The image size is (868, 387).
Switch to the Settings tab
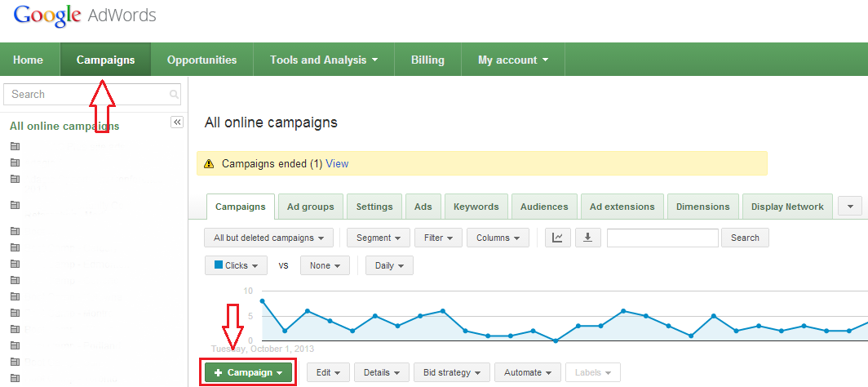(374, 207)
